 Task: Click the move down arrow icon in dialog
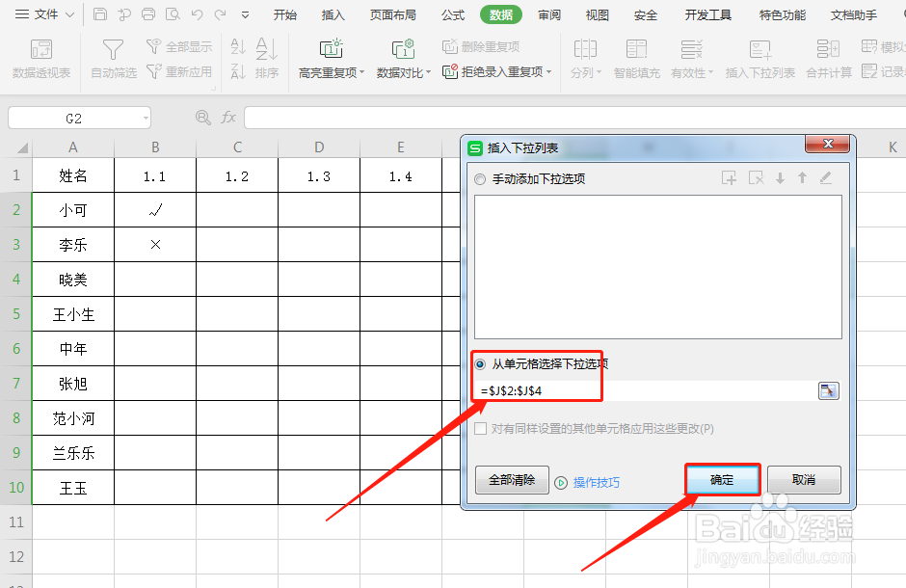tap(780, 178)
